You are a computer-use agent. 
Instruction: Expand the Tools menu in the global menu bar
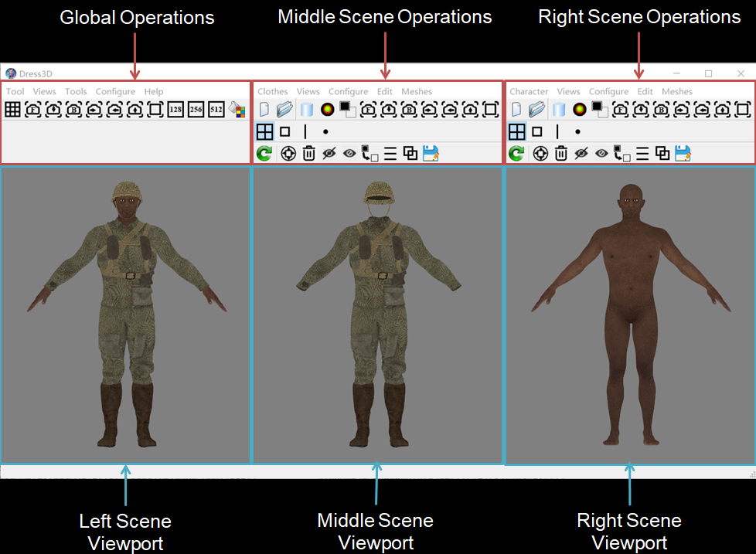pos(76,91)
